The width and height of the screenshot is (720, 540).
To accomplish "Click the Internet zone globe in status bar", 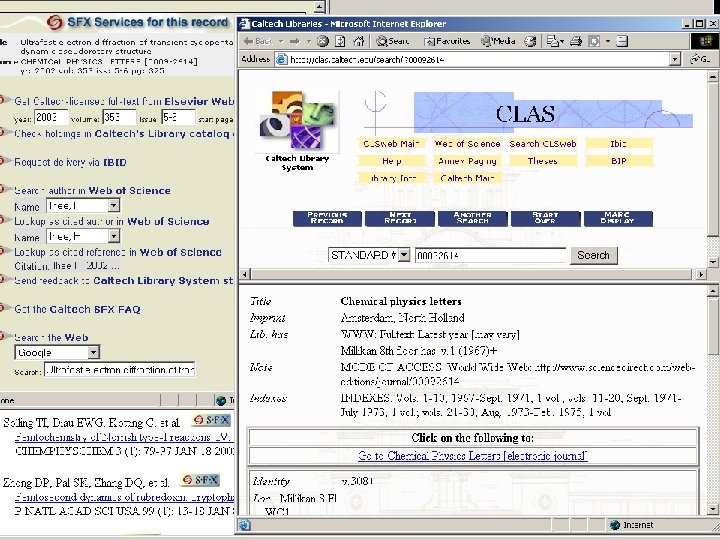I will pos(614,525).
